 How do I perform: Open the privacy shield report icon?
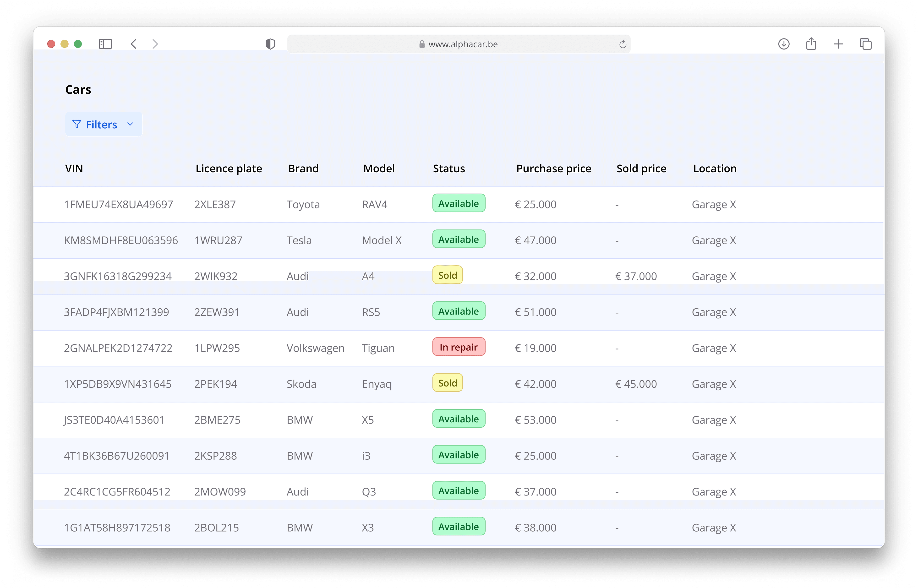[x=270, y=44]
